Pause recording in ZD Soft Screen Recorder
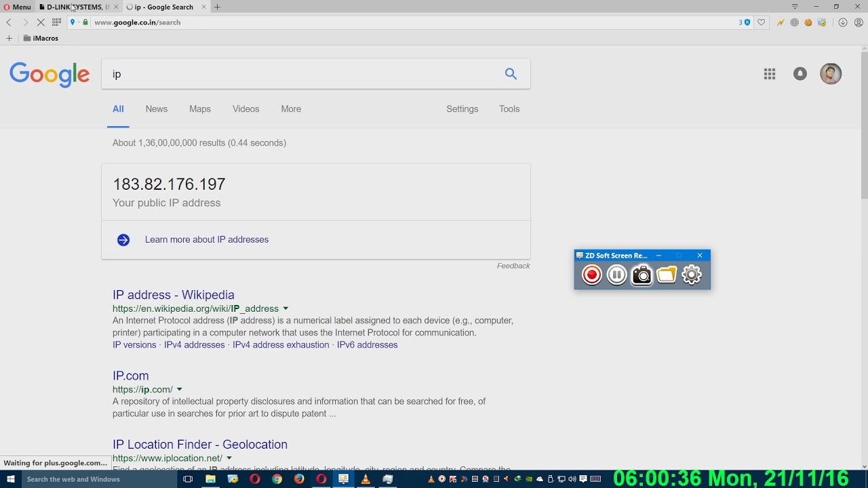 tap(617, 274)
